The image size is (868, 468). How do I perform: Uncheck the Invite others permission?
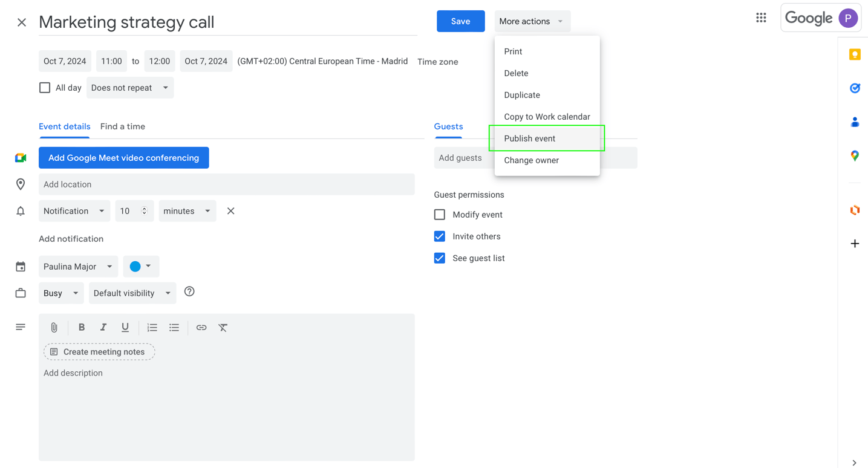(x=439, y=236)
